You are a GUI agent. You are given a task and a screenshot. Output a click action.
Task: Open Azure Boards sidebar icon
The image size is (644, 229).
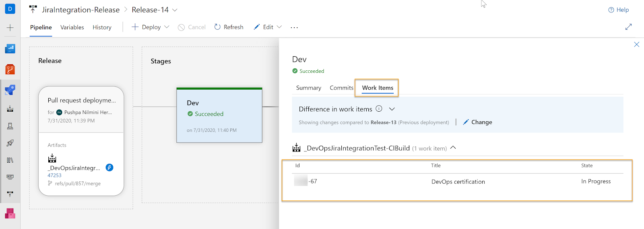10,49
